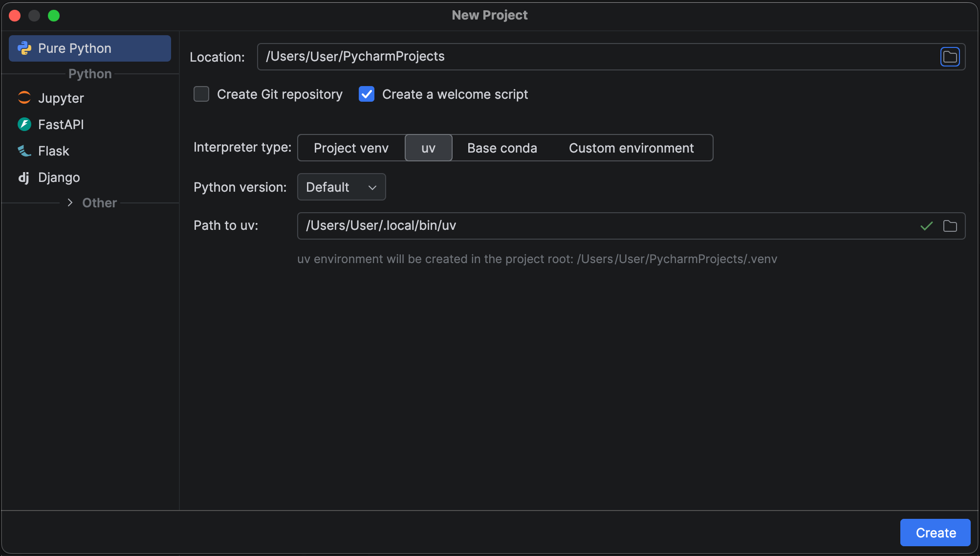The height and width of the screenshot is (556, 980).
Task: Click the Pure Python snake icon
Action: coord(24,48)
